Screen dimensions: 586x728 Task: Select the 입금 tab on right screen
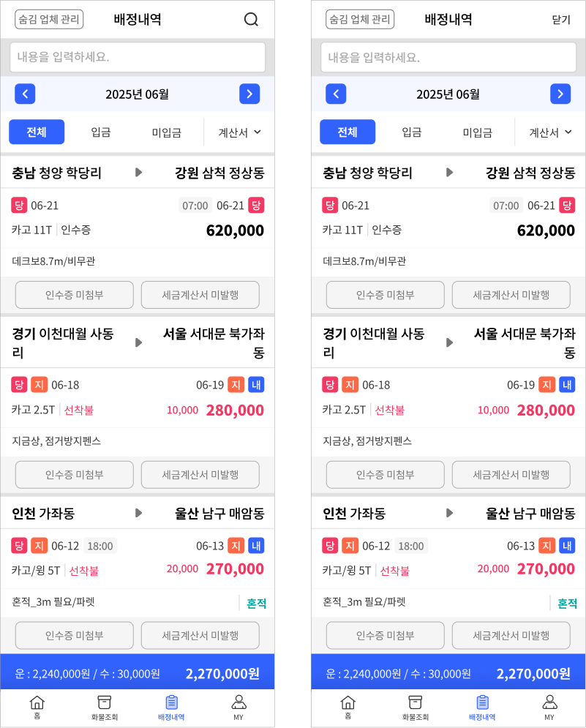click(x=412, y=132)
